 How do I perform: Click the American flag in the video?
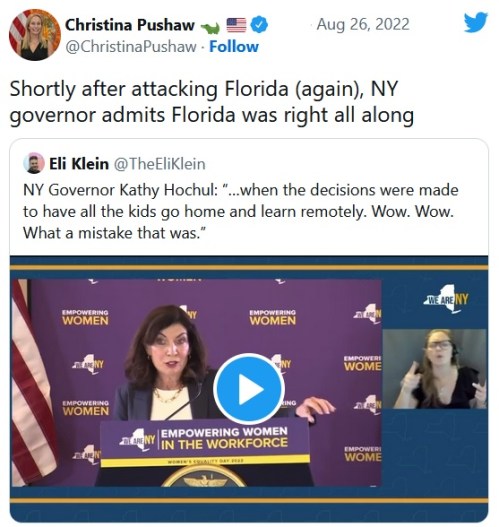pyautogui.click(x=33, y=383)
